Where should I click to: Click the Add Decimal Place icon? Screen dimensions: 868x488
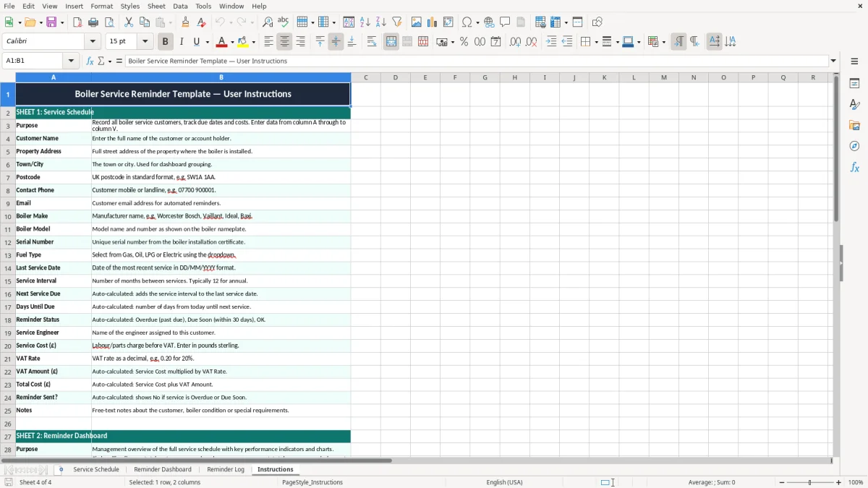coord(516,42)
